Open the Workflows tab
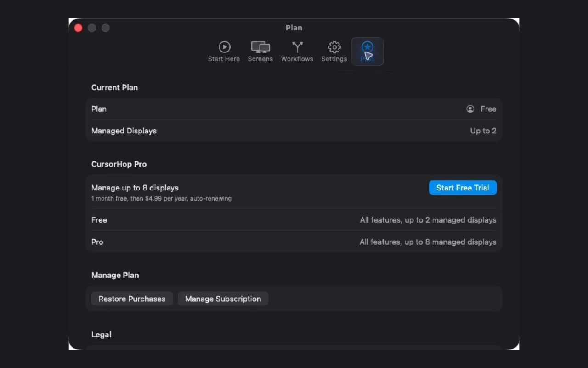The height and width of the screenshot is (368, 588). click(297, 52)
